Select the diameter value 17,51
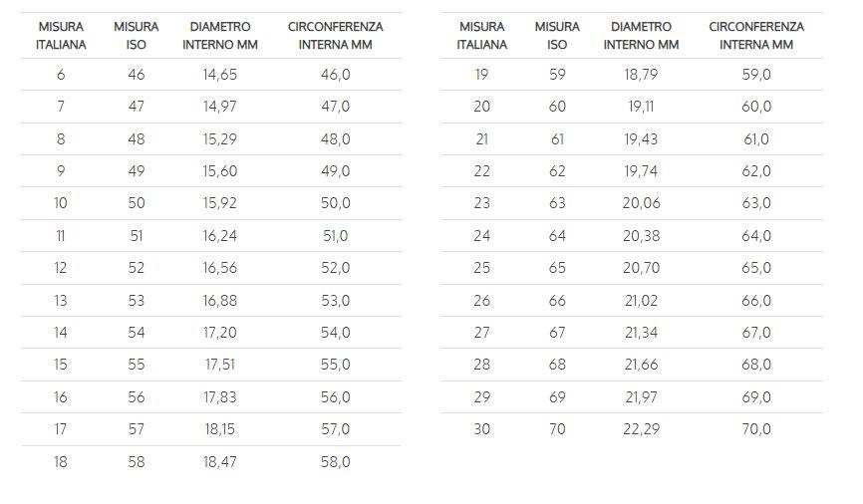Image resolution: width=863 pixels, height=504 pixels. tap(219, 365)
